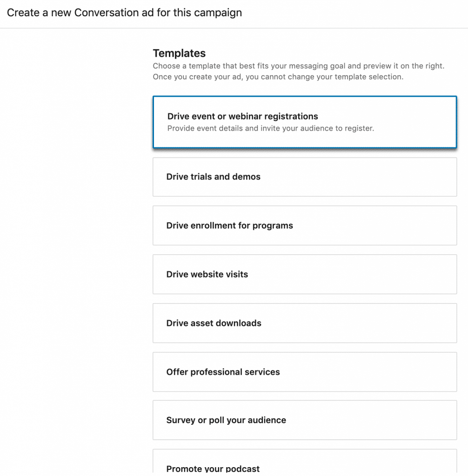Image resolution: width=468 pixels, height=476 pixels.
Task: Click the 'Once you create your ad' notice line
Action: 278,77
